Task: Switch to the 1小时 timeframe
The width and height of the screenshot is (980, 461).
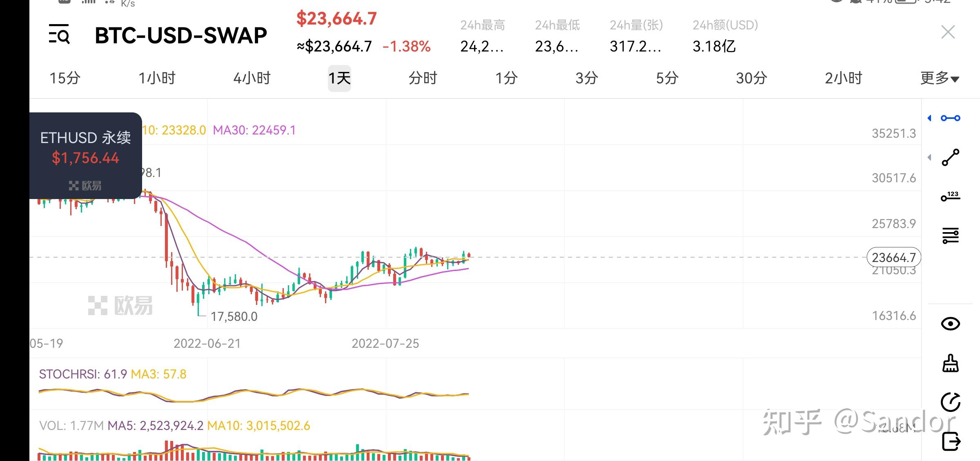Action: click(x=157, y=78)
